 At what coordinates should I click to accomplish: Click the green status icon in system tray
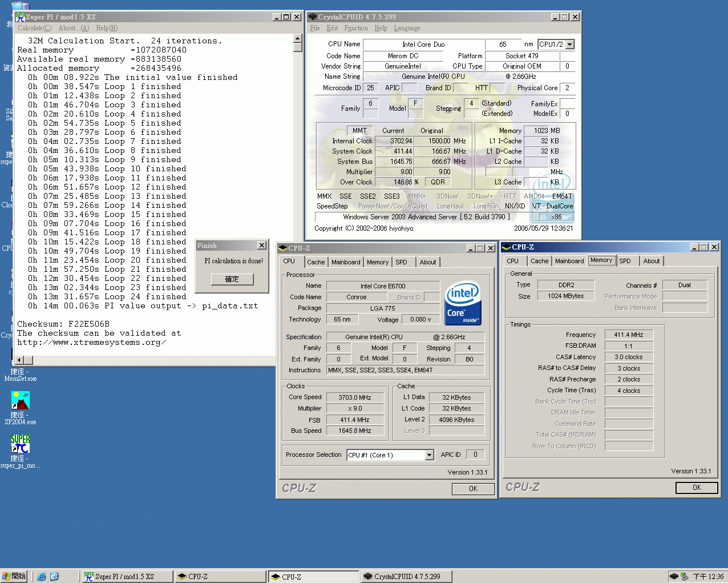click(686, 576)
